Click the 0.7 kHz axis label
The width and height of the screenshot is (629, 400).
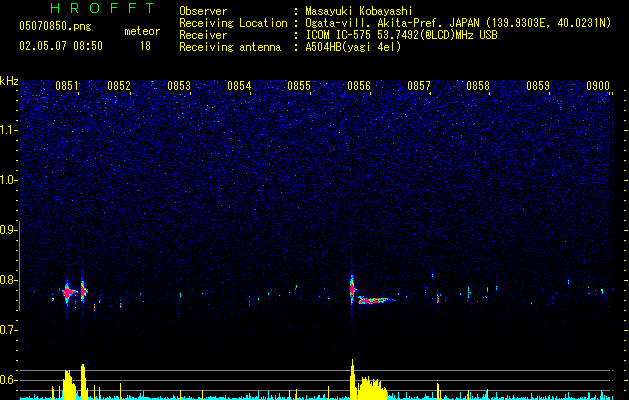(9, 330)
